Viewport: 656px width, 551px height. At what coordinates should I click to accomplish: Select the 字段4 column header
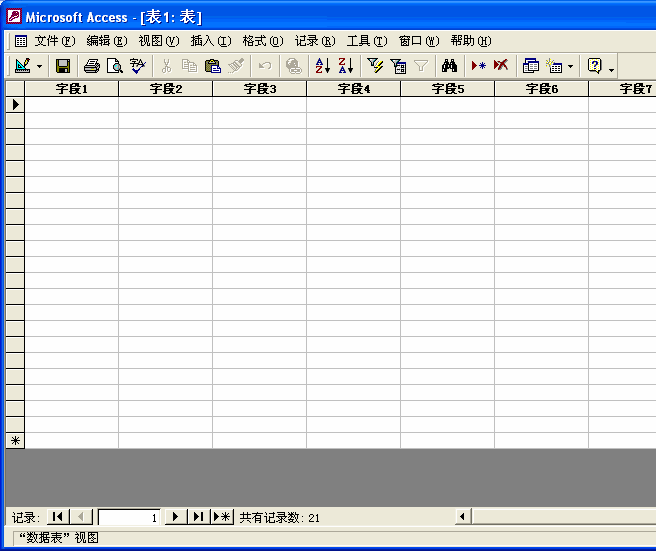click(354, 89)
